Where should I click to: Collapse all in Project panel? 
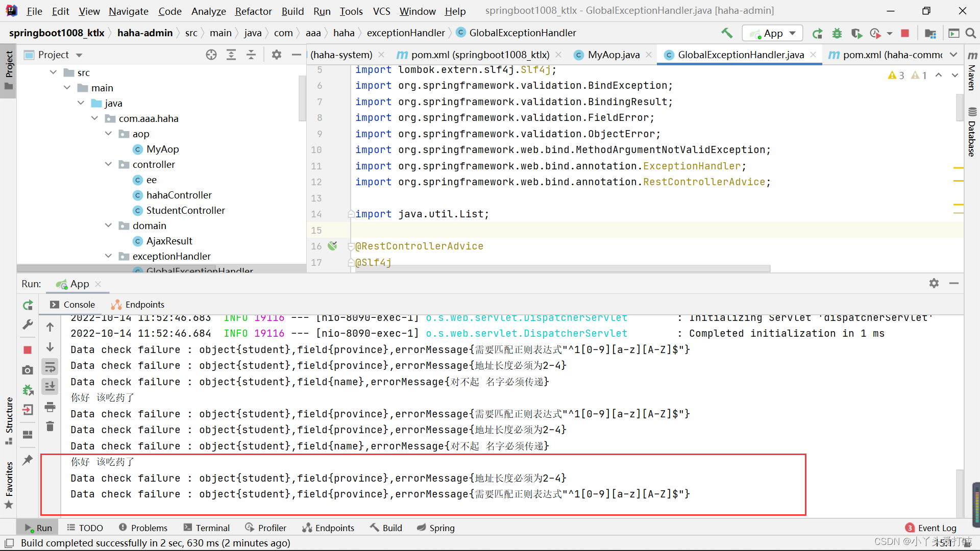click(251, 55)
